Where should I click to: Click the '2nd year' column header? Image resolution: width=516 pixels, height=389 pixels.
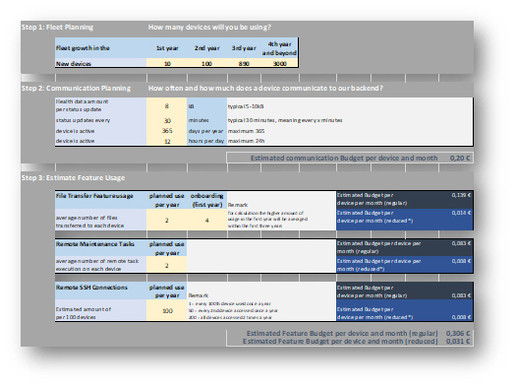point(207,48)
